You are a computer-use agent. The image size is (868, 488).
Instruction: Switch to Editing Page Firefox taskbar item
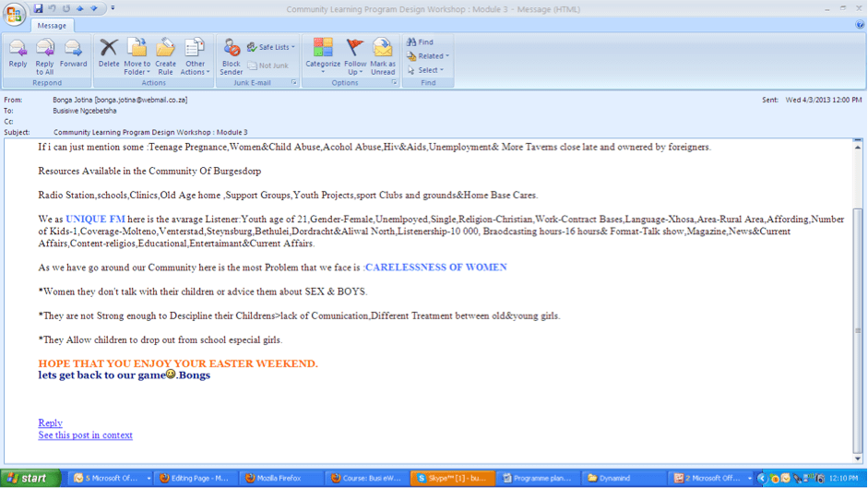[x=196, y=478]
